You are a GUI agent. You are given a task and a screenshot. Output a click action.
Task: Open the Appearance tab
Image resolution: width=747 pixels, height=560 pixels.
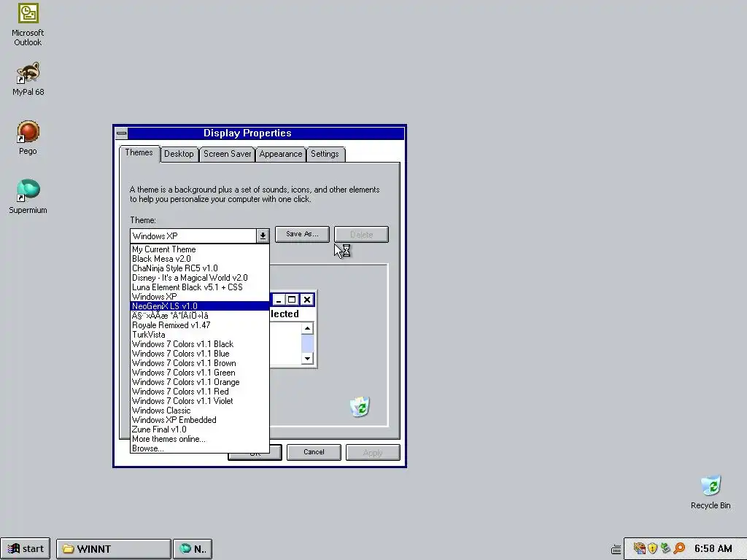pos(281,155)
